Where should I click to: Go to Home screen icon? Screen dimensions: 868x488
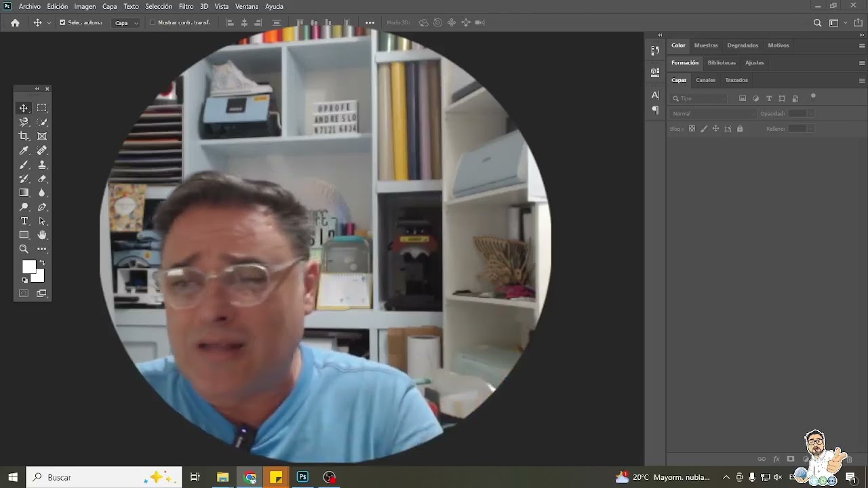tap(15, 22)
